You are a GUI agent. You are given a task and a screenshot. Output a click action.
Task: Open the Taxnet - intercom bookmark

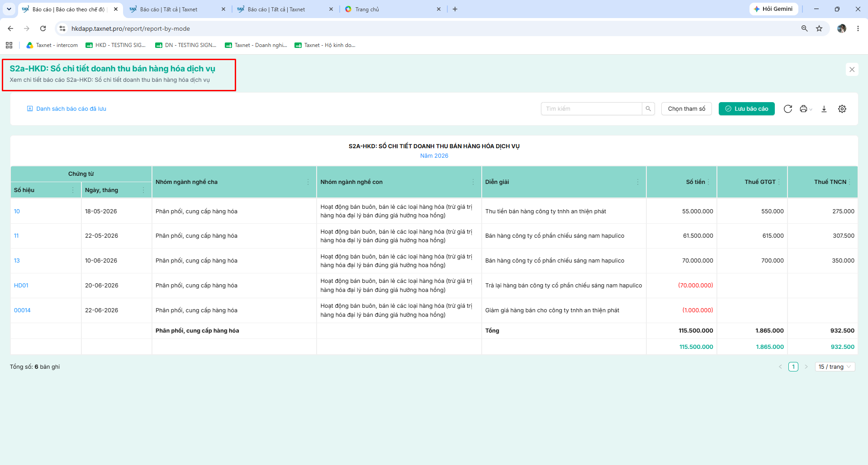click(x=52, y=45)
